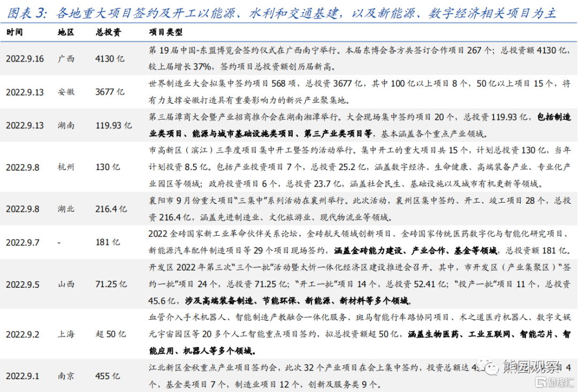Image resolution: width=578 pixels, height=392 pixels.
Task: Select the region cell '杭州'
Action: [x=66, y=167]
